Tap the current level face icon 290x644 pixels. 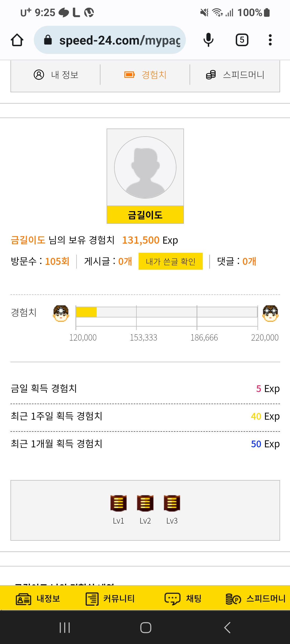61,313
